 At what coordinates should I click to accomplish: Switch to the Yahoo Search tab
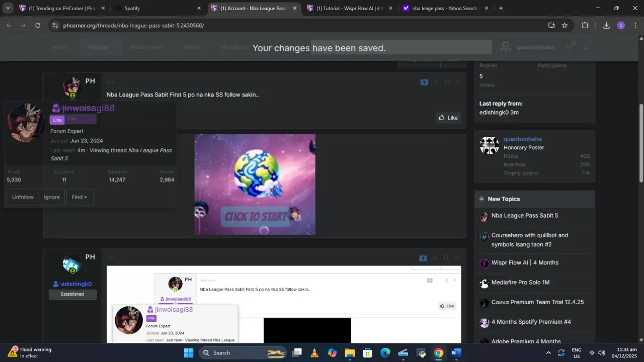(445, 8)
